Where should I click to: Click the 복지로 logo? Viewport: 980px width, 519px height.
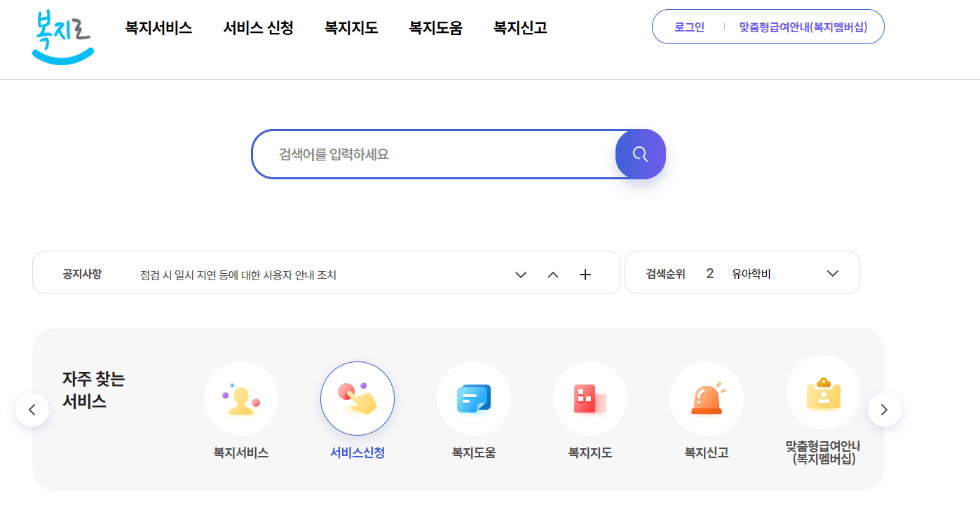[62, 36]
